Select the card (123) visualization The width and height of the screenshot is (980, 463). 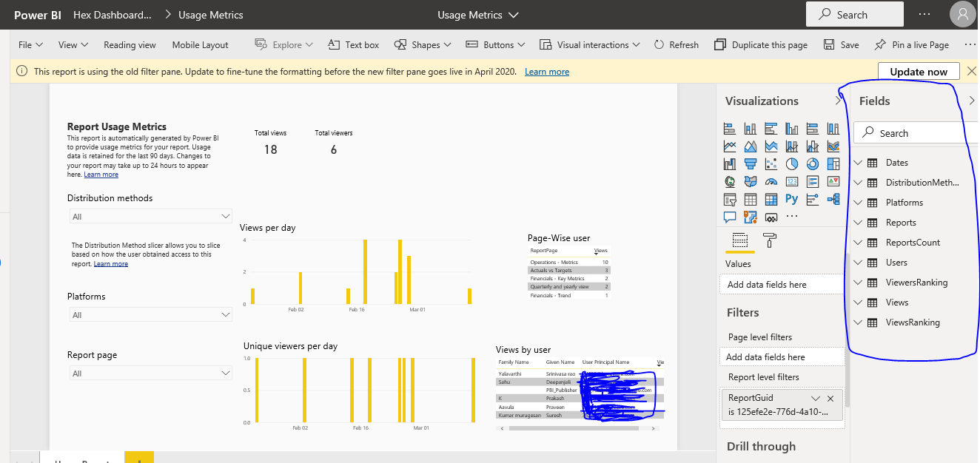[x=792, y=182]
